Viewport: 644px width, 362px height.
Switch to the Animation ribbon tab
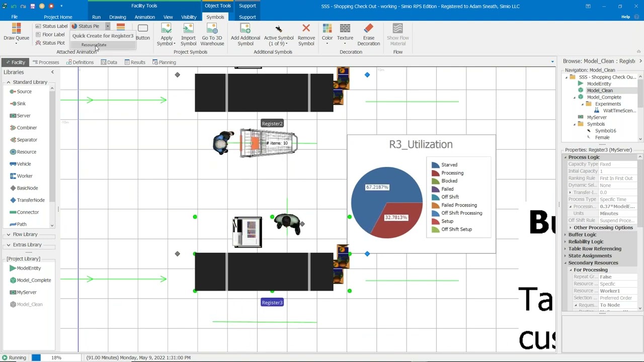(144, 17)
